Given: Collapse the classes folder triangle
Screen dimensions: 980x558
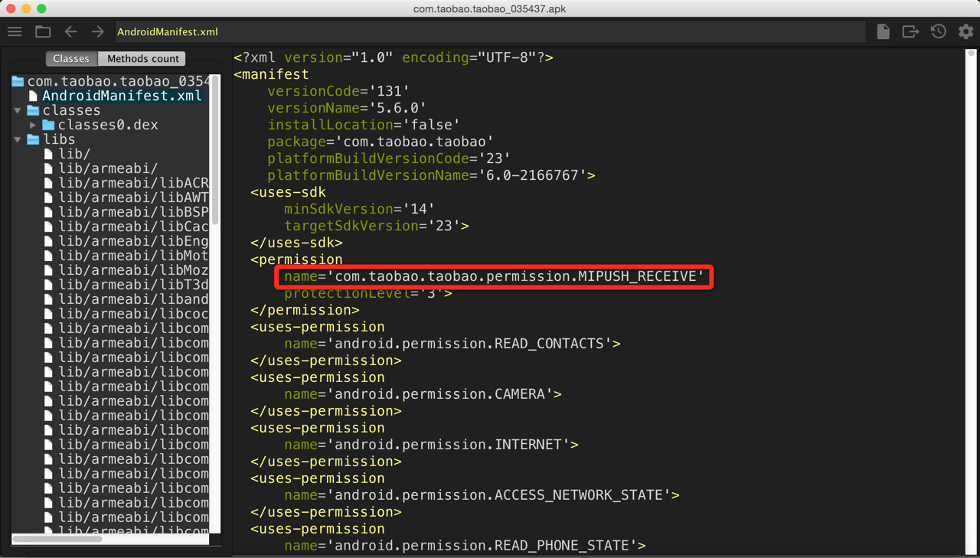Looking at the screenshot, I should point(18,111).
